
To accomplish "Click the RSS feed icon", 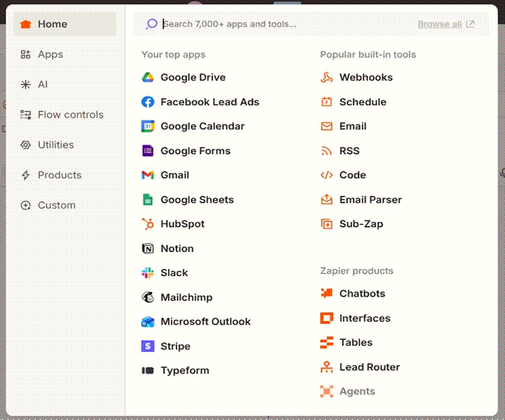I will [x=327, y=151].
